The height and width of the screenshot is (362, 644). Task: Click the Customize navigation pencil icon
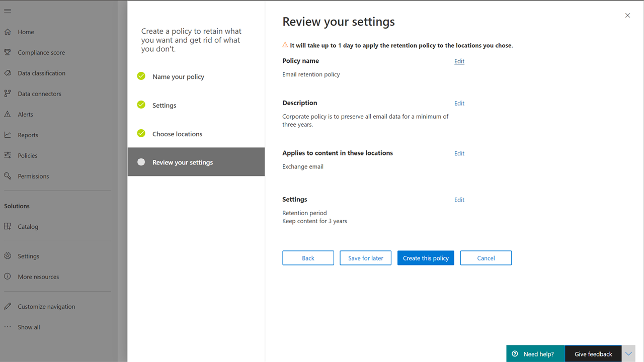pos(8,306)
